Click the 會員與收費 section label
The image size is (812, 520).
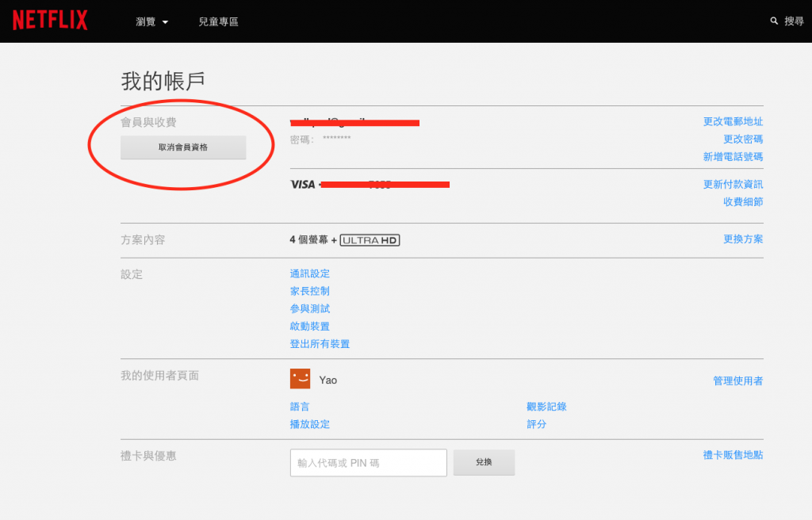click(148, 122)
